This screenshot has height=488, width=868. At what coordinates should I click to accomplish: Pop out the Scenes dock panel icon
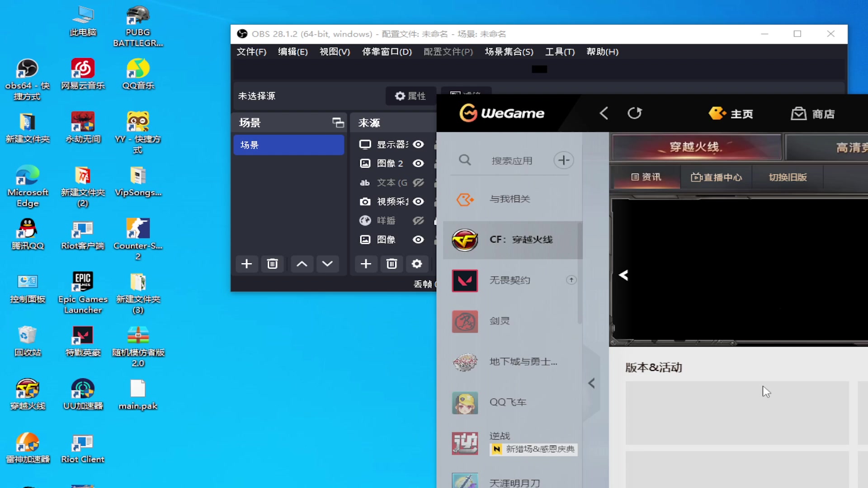[x=338, y=122]
